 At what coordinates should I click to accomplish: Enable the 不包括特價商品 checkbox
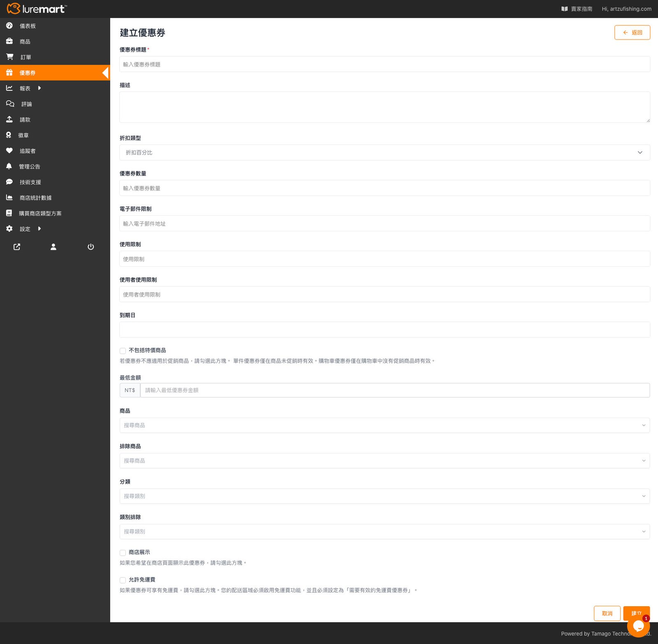(x=123, y=351)
